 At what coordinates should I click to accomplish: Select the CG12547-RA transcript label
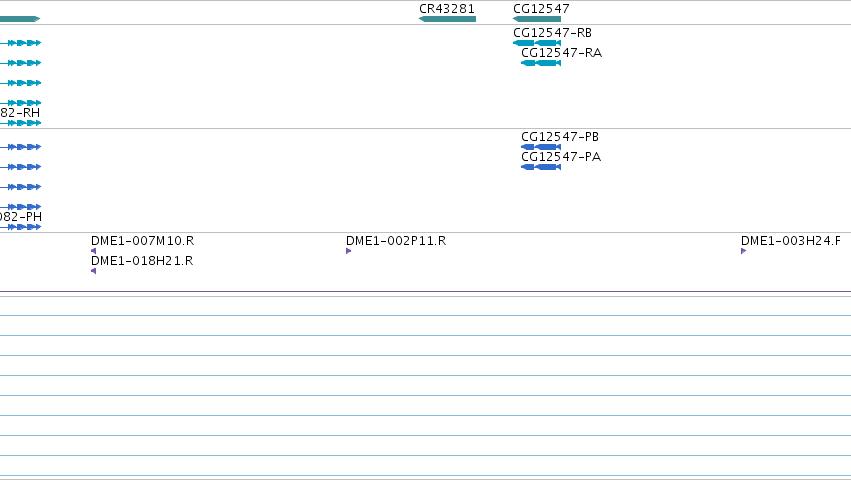pos(561,53)
